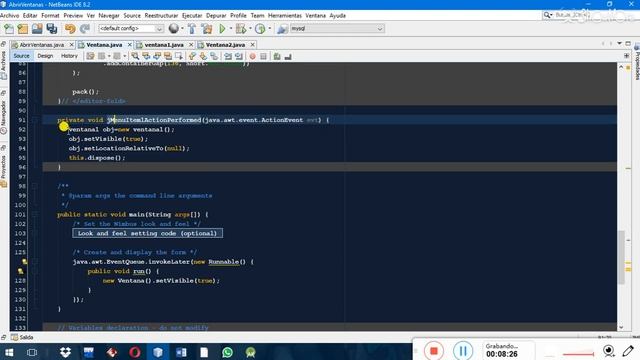640x360 pixels.
Task: Open the document list dropdown arrow
Action: [x=620, y=43]
